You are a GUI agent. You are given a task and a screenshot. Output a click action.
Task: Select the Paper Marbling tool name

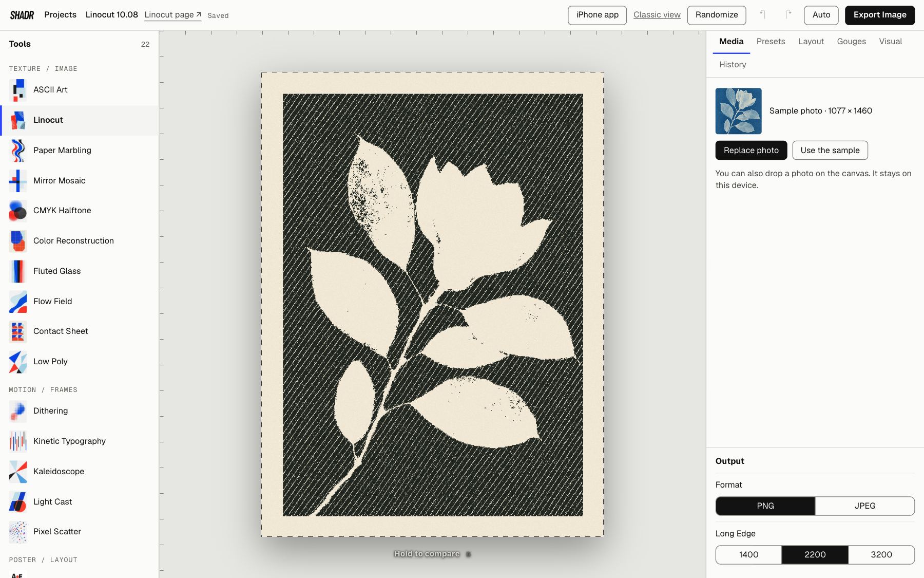click(x=62, y=151)
